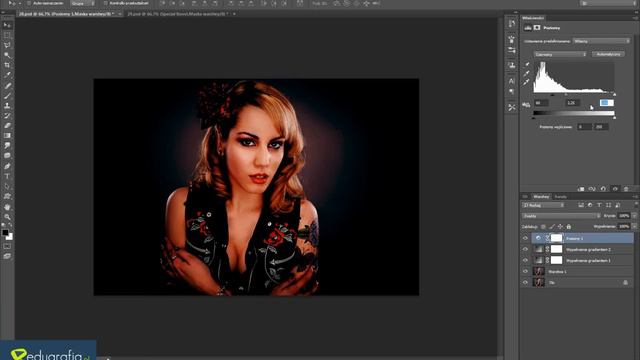Select the Eyedropper tool in the left toolbar
This screenshot has height=360, width=640.
pos(7,75)
